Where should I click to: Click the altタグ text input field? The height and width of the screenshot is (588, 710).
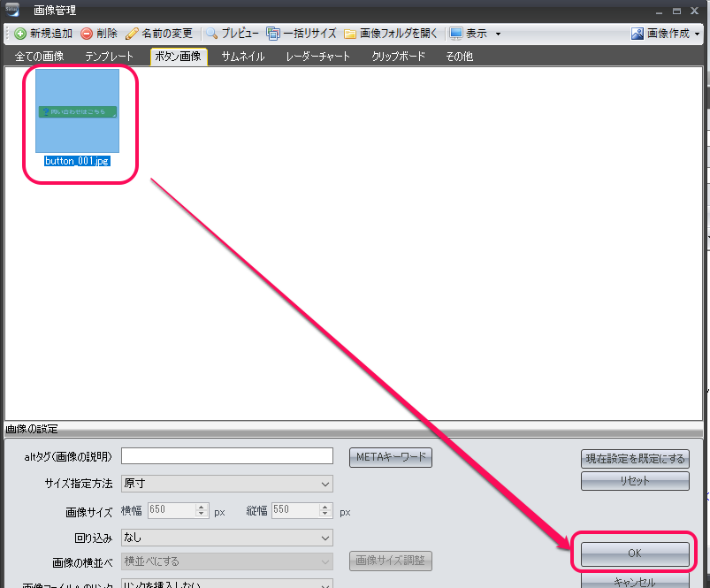pyautogui.click(x=226, y=456)
